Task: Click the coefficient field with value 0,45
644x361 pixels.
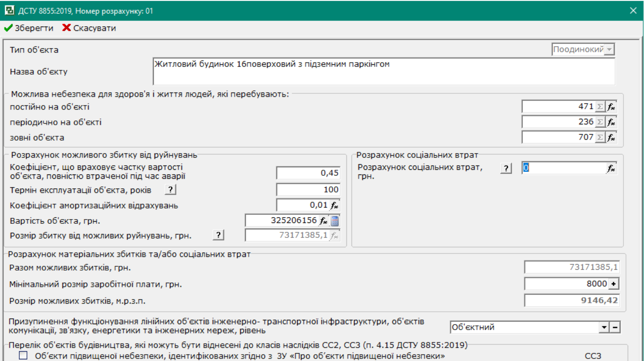Action: [x=308, y=173]
